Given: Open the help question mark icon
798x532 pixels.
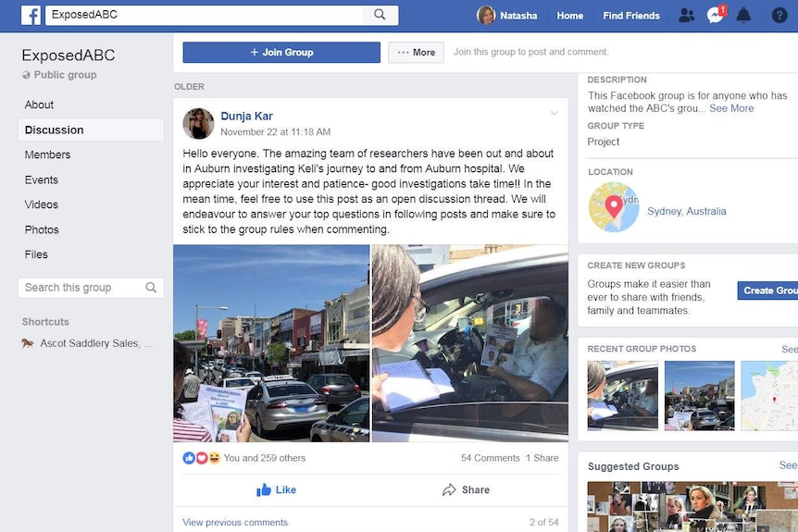Looking at the screenshot, I should (779, 16).
